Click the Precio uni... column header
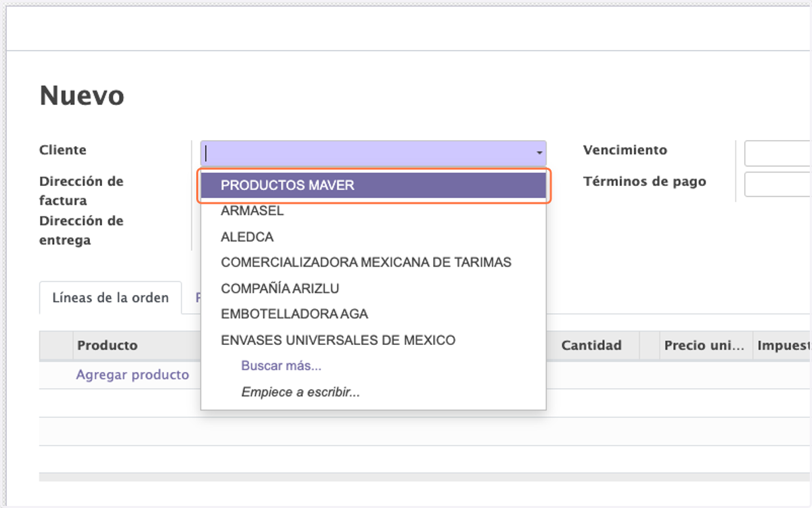812x508 pixels. pyautogui.click(x=706, y=346)
